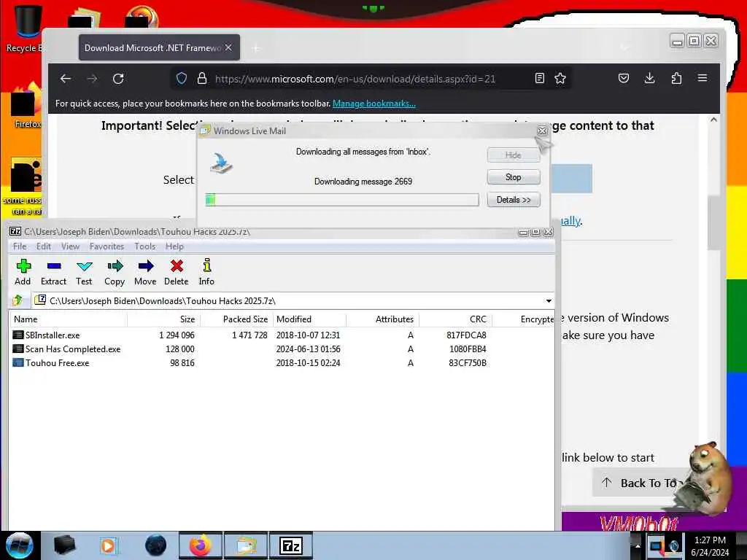Image resolution: width=747 pixels, height=560 pixels.
Task: Open the View menu in 7-Zip
Action: 70,246
